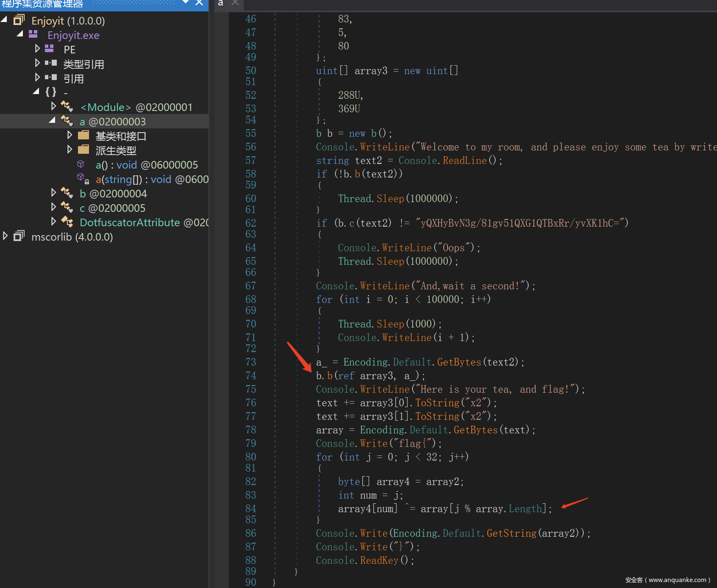Select the c @02000005 class label
Viewport: 717px width, 588px height.
click(x=112, y=208)
